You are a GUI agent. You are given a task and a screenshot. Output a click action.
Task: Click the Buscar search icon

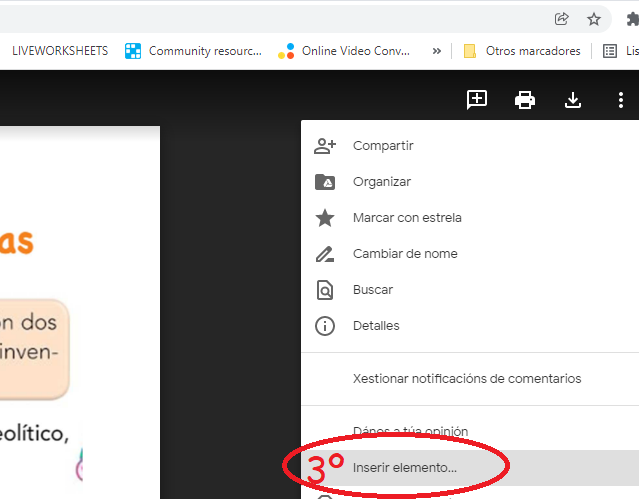click(x=325, y=290)
